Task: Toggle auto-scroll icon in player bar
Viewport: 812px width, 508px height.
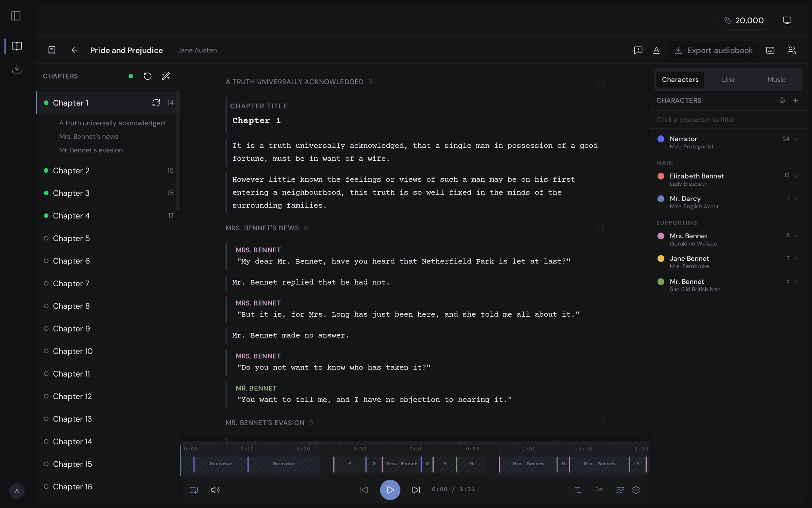Action: [x=194, y=490]
